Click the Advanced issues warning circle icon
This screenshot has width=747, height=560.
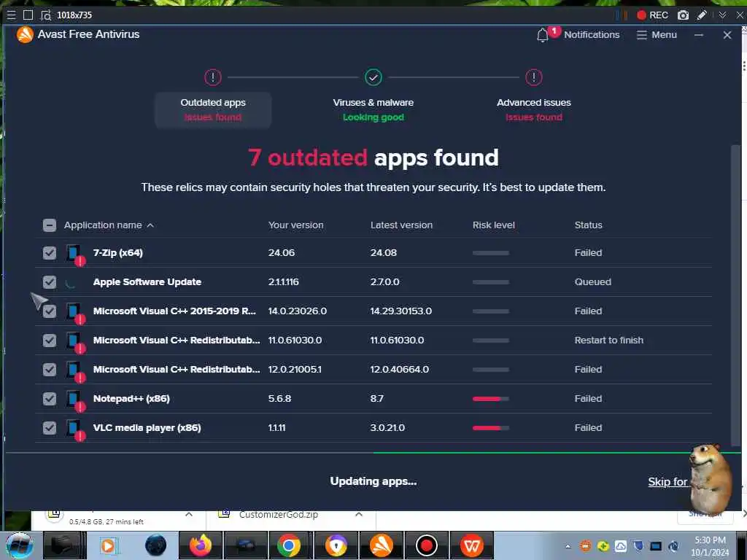(x=534, y=77)
